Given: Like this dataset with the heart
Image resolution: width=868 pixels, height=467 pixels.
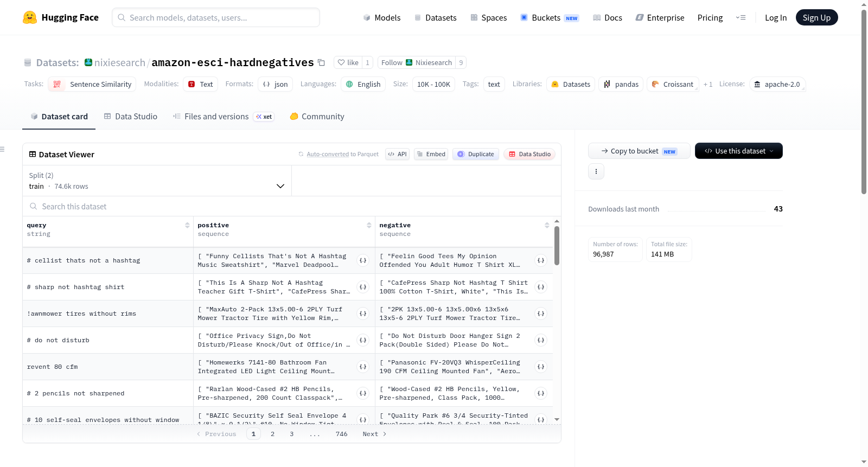Looking at the screenshot, I should point(348,62).
